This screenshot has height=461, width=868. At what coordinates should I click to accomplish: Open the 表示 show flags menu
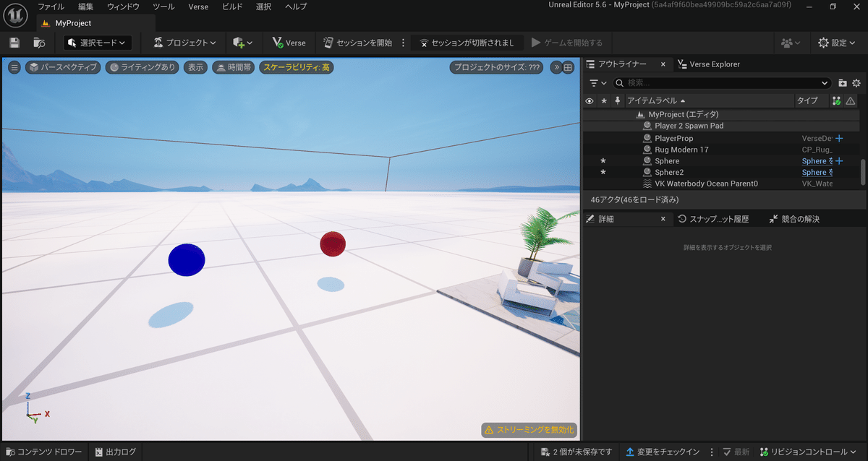pyautogui.click(x=195, y=67)
